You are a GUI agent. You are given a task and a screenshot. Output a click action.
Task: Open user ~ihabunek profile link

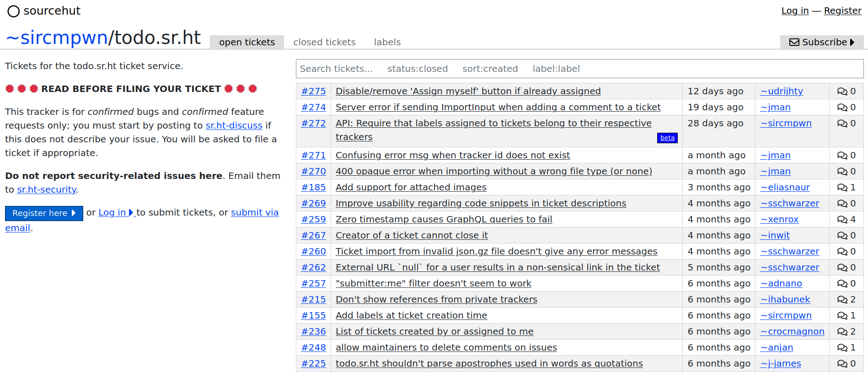[785, 299]
